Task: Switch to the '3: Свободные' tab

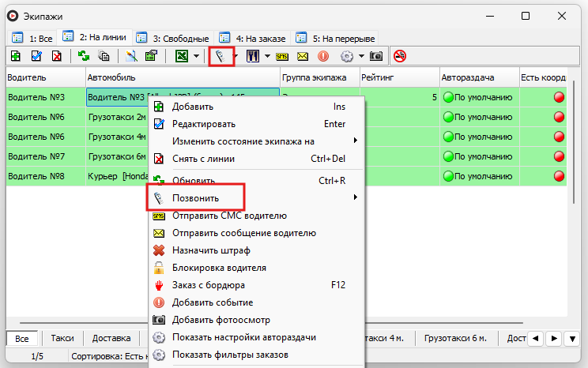Action: (173, 38)
